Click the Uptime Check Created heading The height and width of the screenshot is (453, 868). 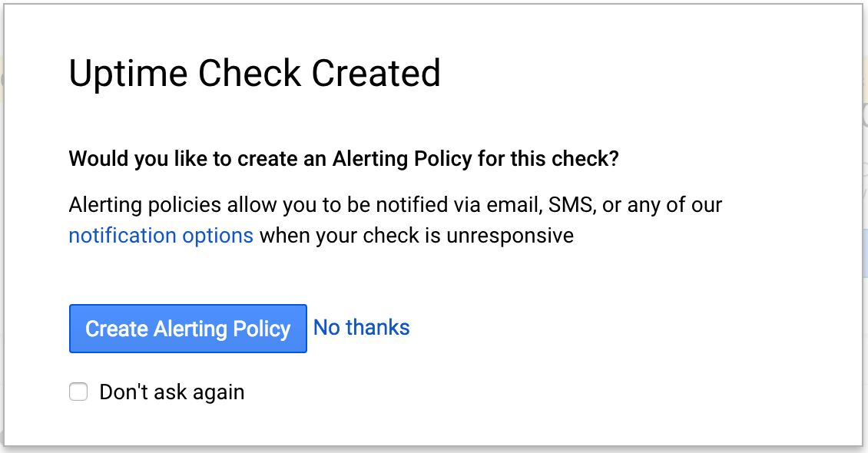(254, 74)
